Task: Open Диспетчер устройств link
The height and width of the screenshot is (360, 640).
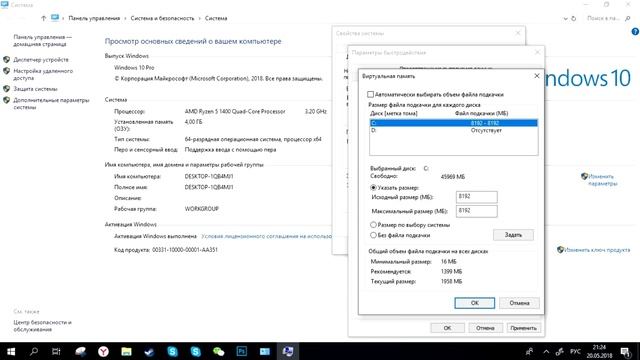Action: pyautogui.click(x=41, y=60)
